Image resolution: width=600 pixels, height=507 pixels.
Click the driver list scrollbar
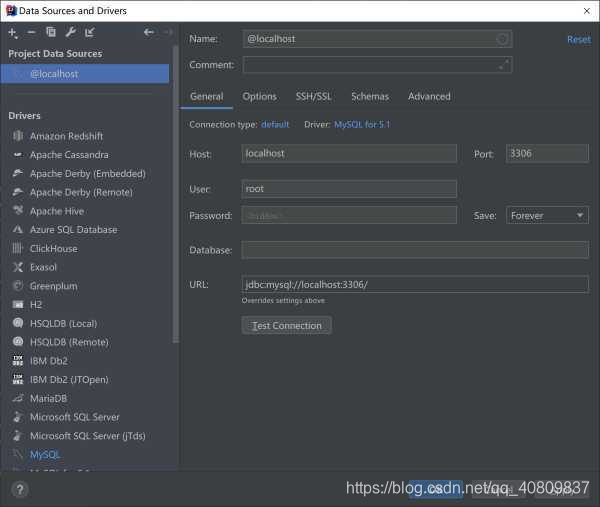pyautogui.click(x=176, y=194)
